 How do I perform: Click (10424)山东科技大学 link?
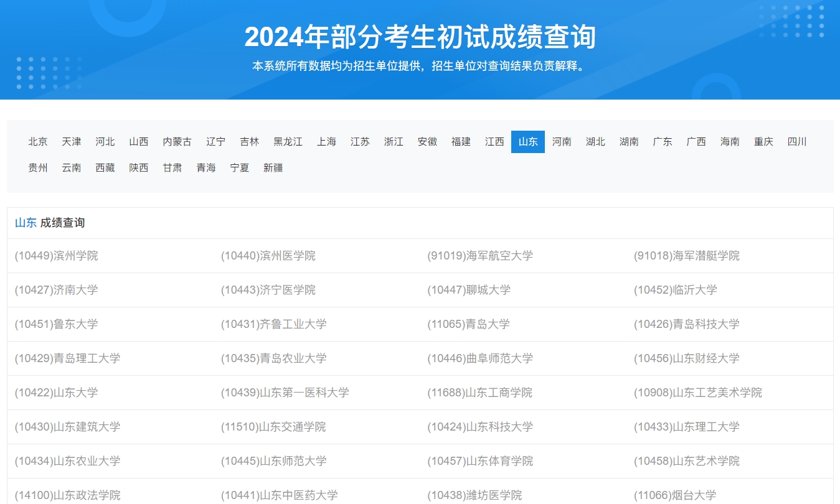click(x=480, y=427)
